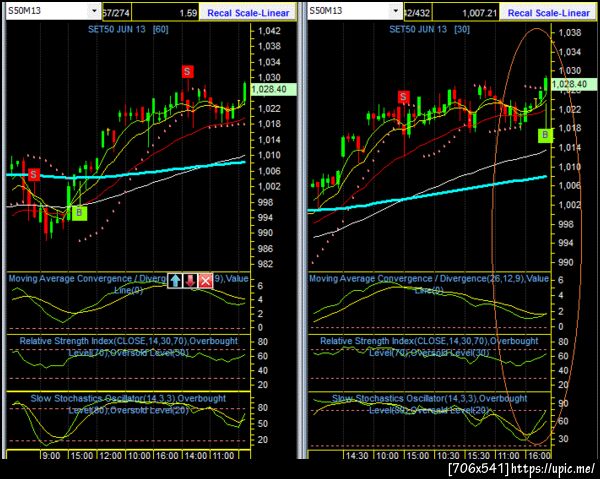Click the left chart 1.59 value field
Viewport: 600px width, 479px height.
165,13
